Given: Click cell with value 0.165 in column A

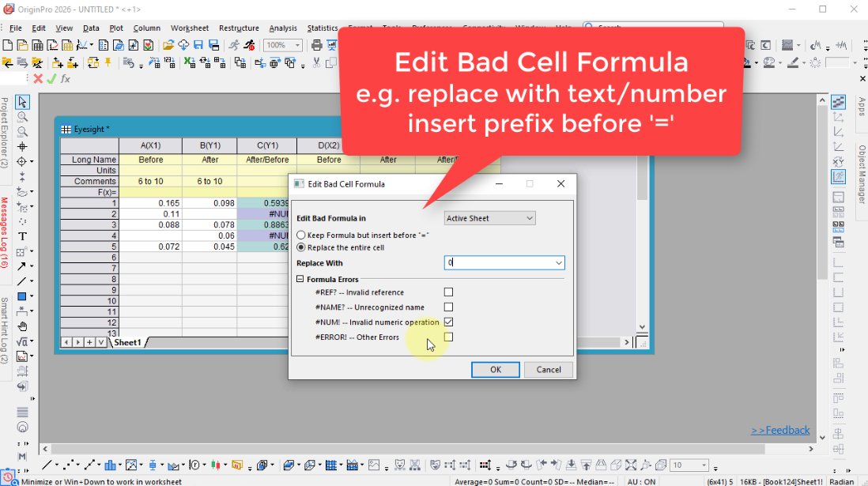Looking at the screenshot, I should 150,203.
